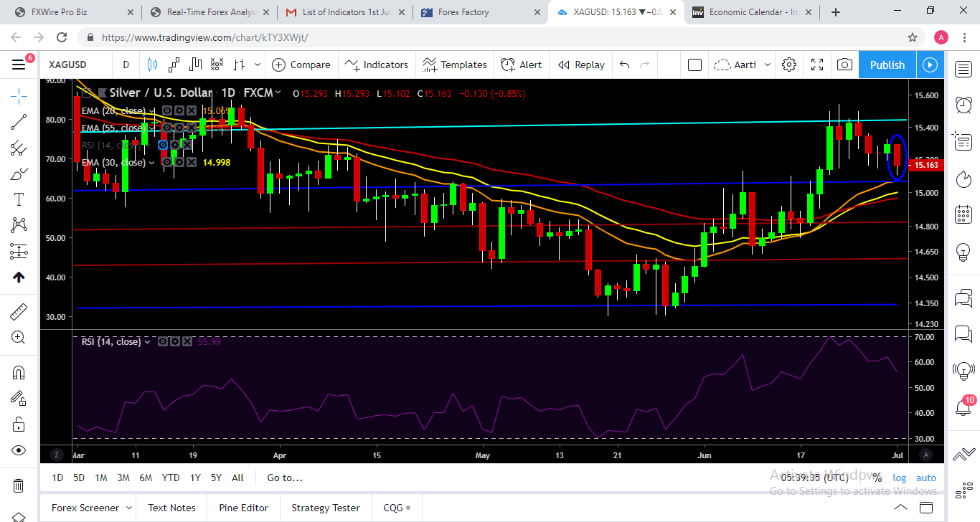Select the chart layout square icon
The height and width of the screenshot is (522, 980).
[694, 65]
